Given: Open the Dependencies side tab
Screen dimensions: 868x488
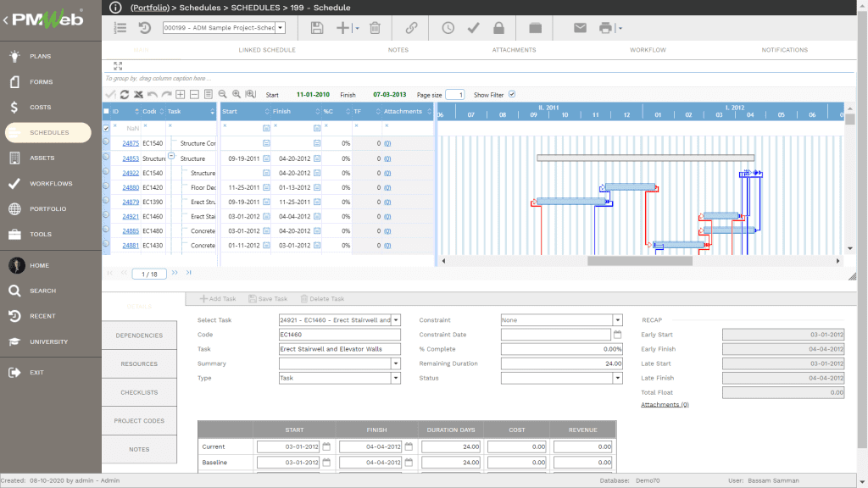Looking at the screenshot, I should tap(140, 335).
